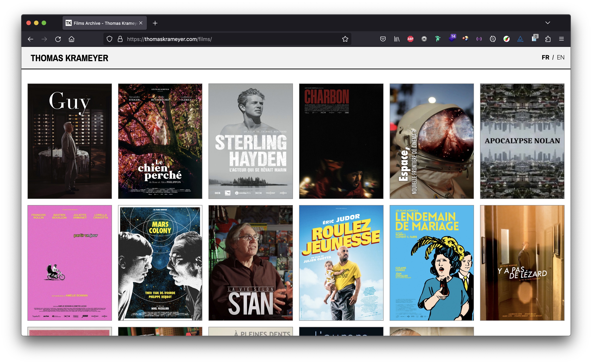Go back to the previous page
This screenshot has width=592, height=364.
click(x=30, y=39)
